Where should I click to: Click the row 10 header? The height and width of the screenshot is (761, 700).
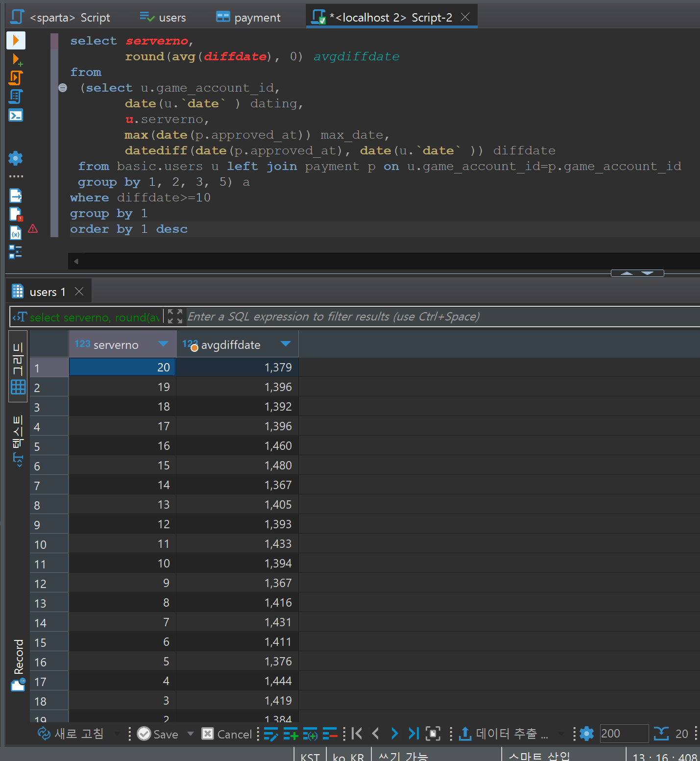[49, 544]
